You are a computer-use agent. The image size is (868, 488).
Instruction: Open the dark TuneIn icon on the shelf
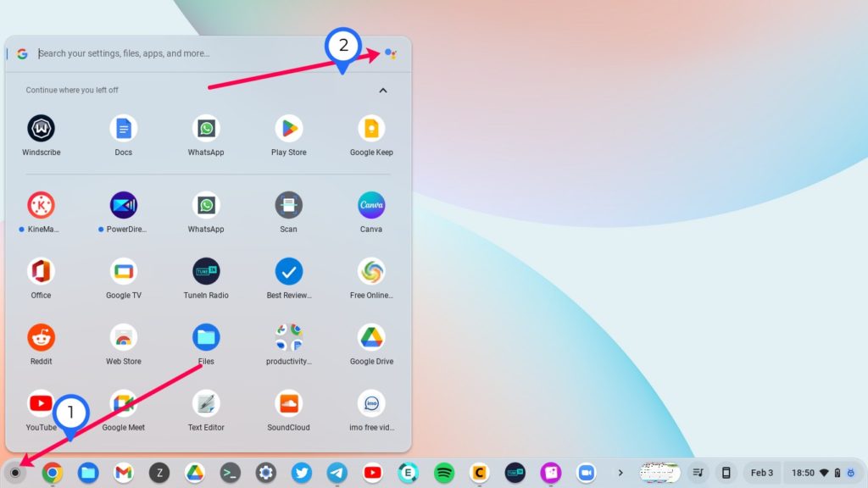[515, 473]
